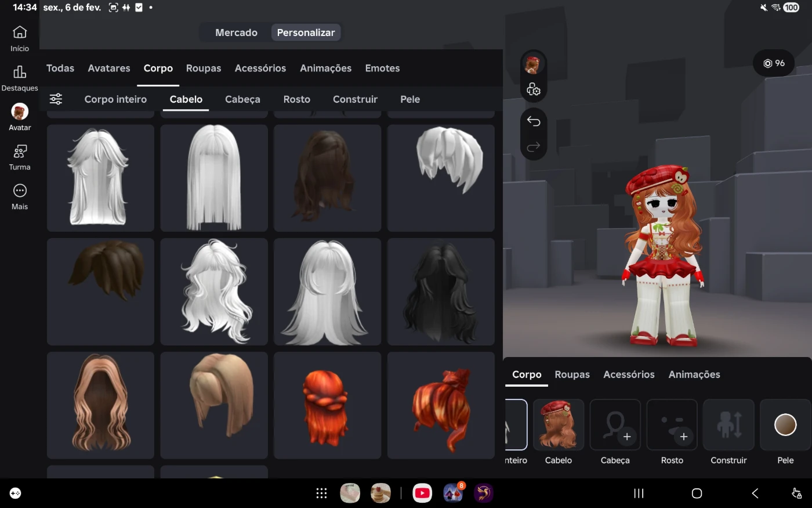Select the Pele skin color swatch
The image size is (812, 508).
[x=785, y=425]
